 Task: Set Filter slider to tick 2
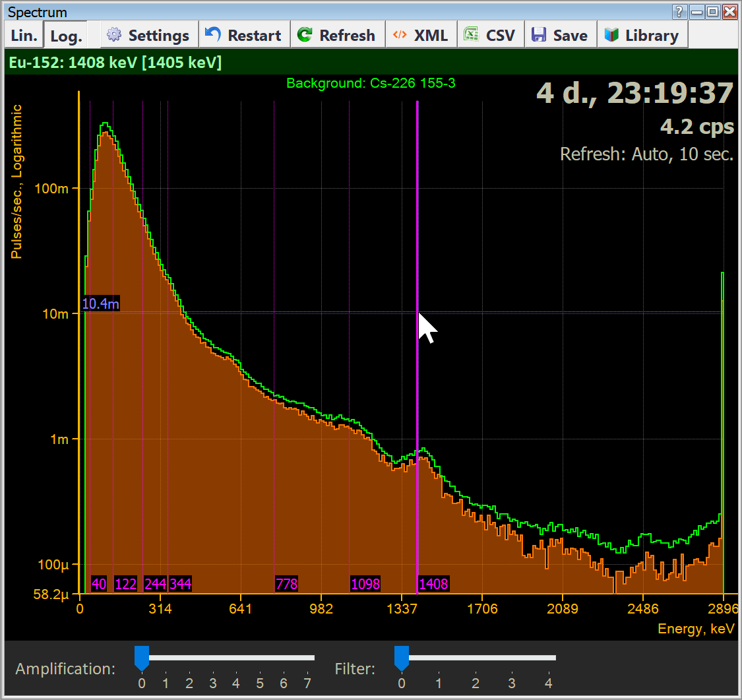(475, 658)
